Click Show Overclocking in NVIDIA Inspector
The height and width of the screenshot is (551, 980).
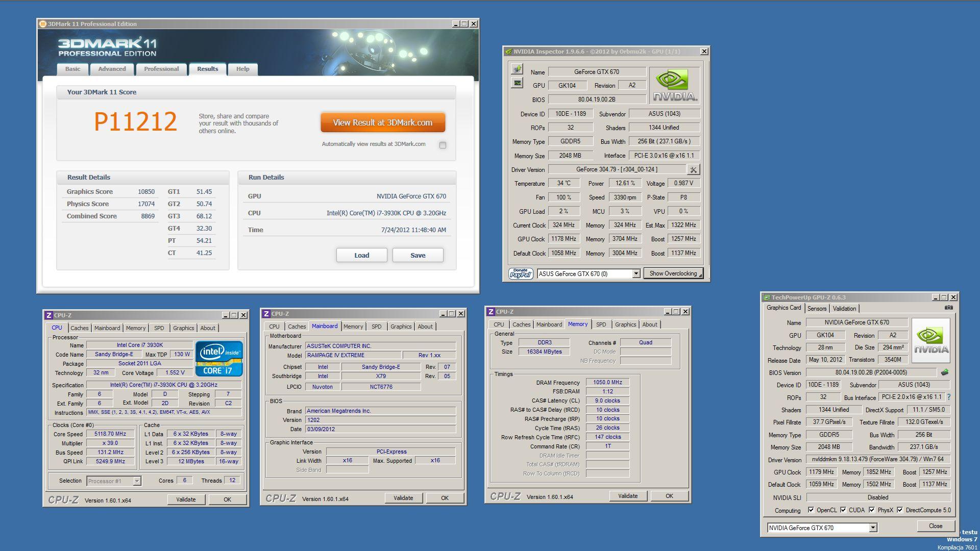tap(673, 273)
